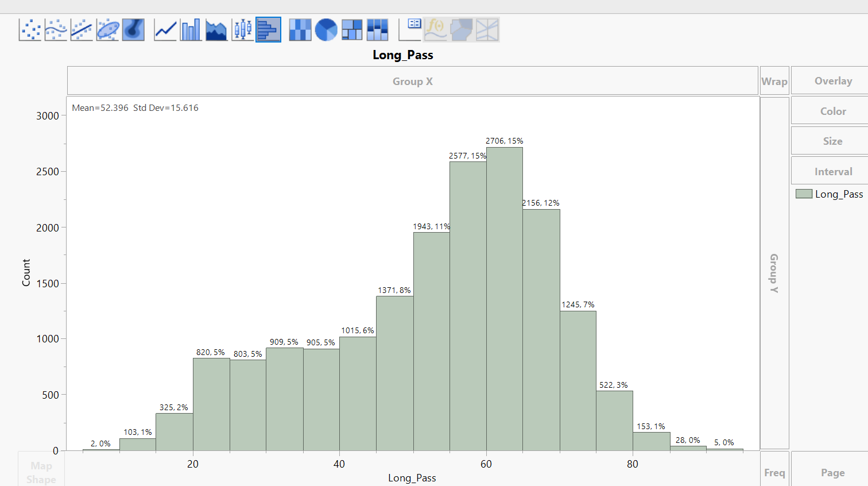Choose the Line of Fit icon

click(82, 29)
